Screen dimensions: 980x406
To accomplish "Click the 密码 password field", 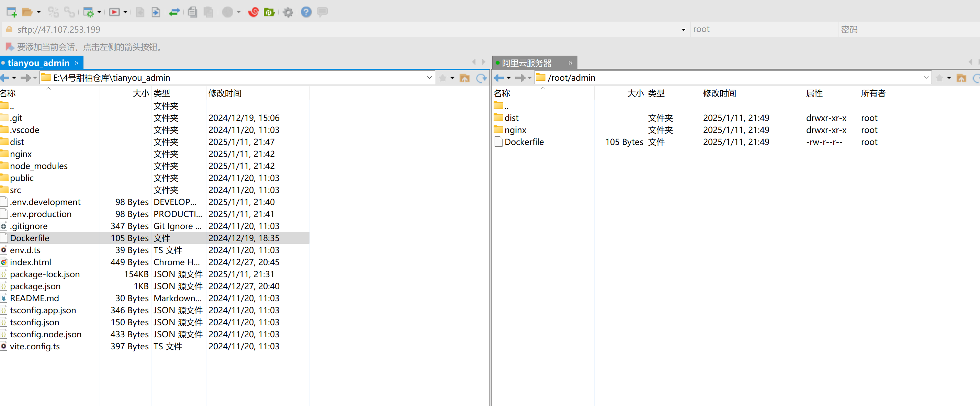I will (x=909, y=30).
